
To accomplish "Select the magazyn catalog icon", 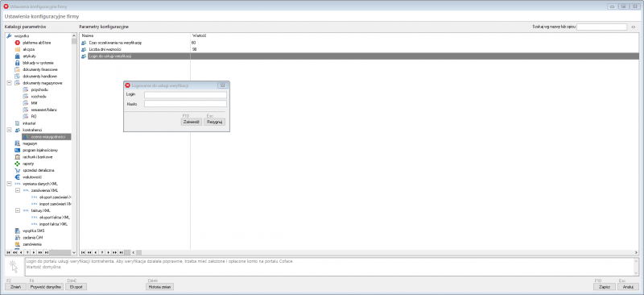I will pos(17,143).
